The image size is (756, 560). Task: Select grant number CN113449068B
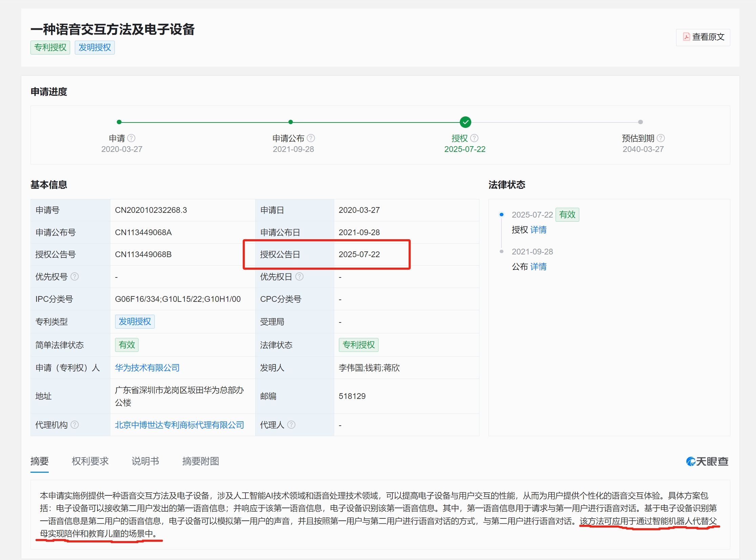pos(143,254)
